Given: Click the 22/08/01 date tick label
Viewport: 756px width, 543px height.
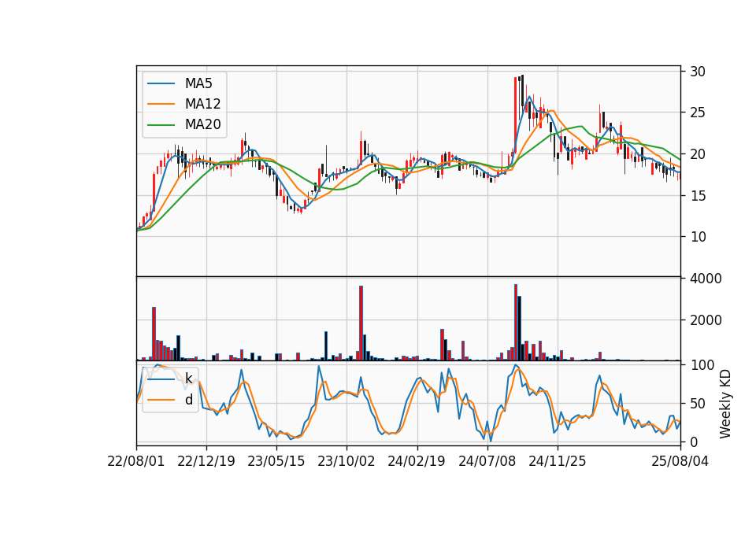Looking at the screenshot, I should [136, 461].
